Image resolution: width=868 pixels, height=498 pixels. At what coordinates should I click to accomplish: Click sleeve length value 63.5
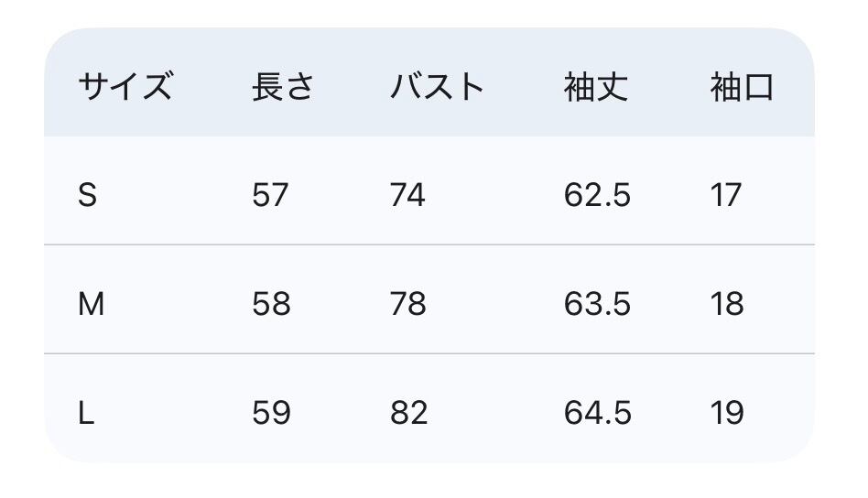pos(597,304)
